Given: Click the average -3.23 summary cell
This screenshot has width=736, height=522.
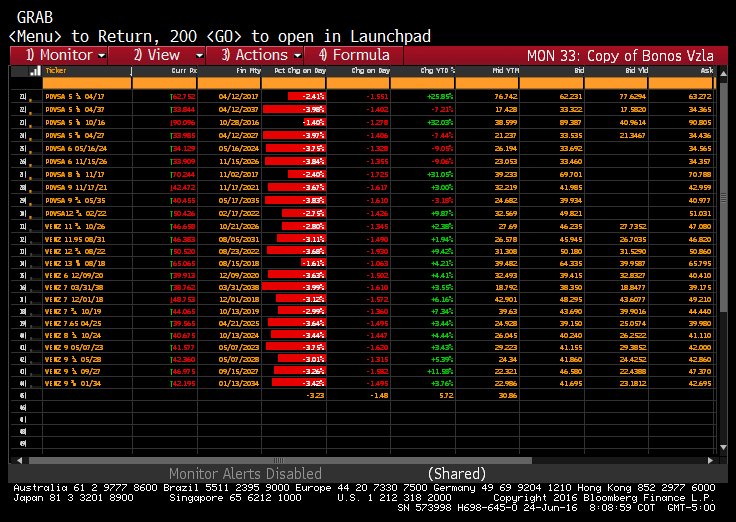Looking at the screenshot, I should pyautogui.click(x=315, y=396).
